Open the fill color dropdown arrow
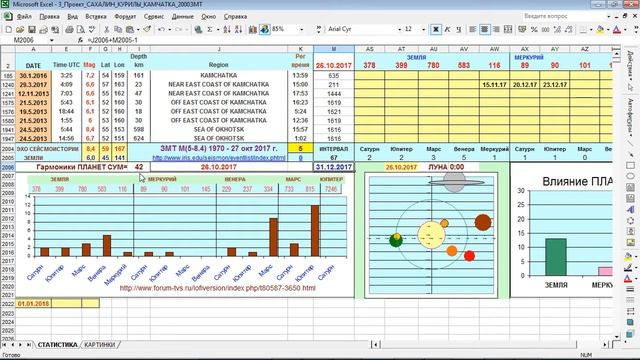 607,29
